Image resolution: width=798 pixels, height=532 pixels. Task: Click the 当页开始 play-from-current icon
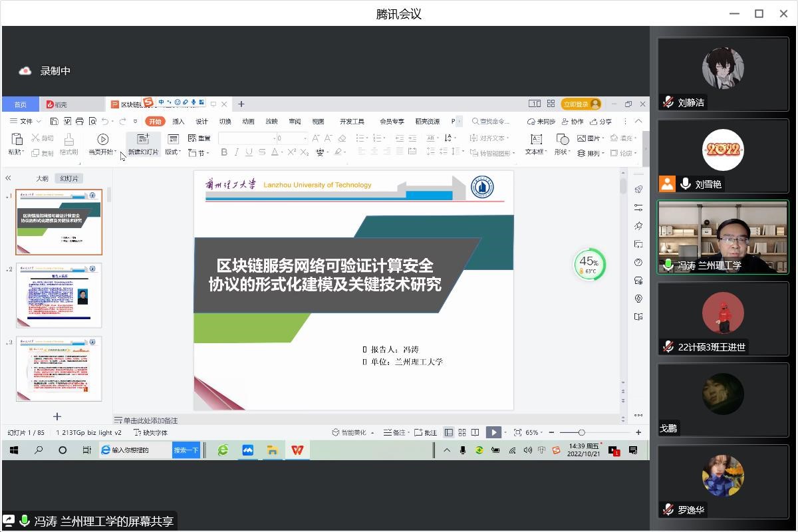pyautogui.click(x=102, y=139)
